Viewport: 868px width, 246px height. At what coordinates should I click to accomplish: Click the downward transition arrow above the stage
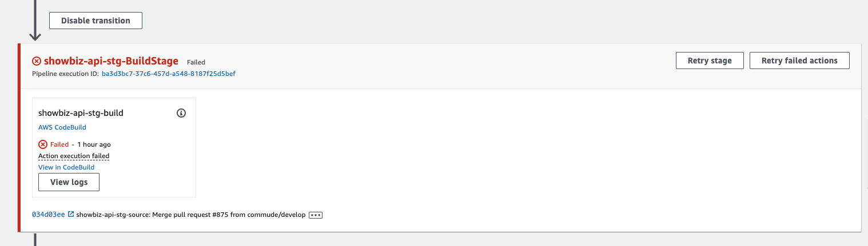coord(35,21)
